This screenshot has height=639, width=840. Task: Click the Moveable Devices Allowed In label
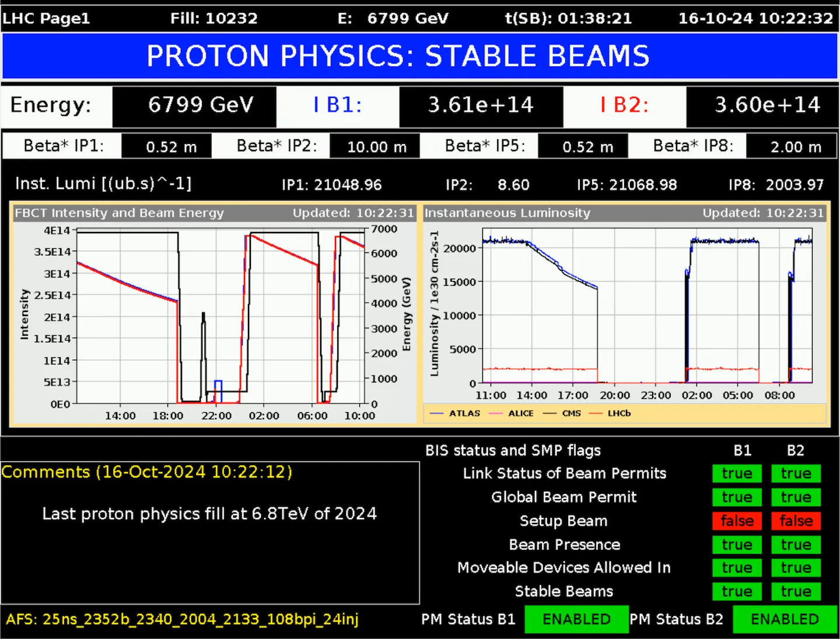(x=563, y=568)
